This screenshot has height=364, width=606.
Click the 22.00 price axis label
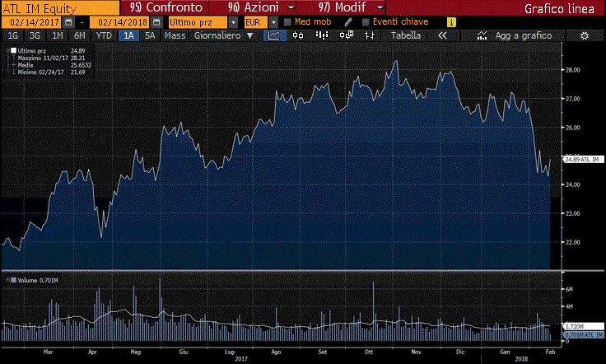point(572,242)
